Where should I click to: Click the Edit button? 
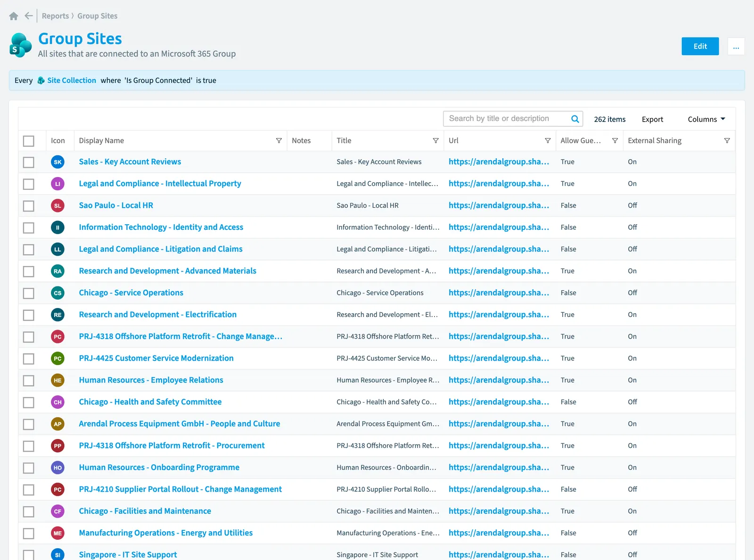coord(700,46)
